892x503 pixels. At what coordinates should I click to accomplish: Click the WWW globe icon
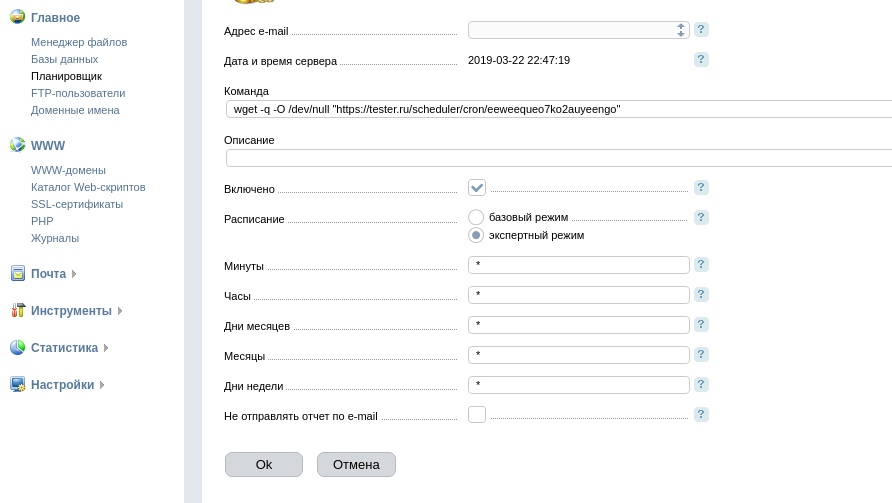pyautogui.click(x=17, y=145)
